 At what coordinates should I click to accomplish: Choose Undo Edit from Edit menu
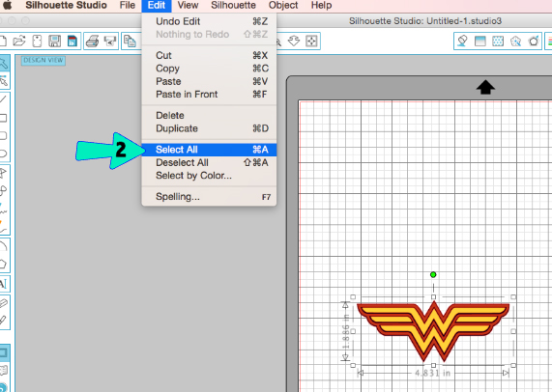pyautogui.click(x=209, y=21)
